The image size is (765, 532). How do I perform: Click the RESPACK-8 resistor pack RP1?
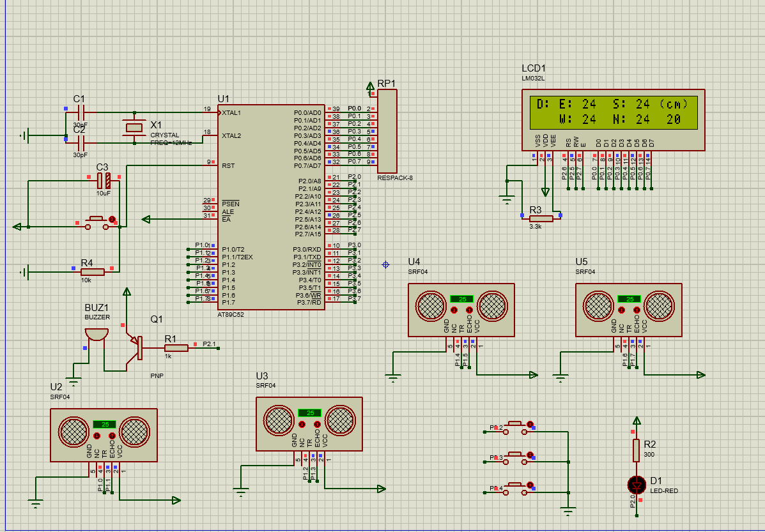(x=387, y=131)
